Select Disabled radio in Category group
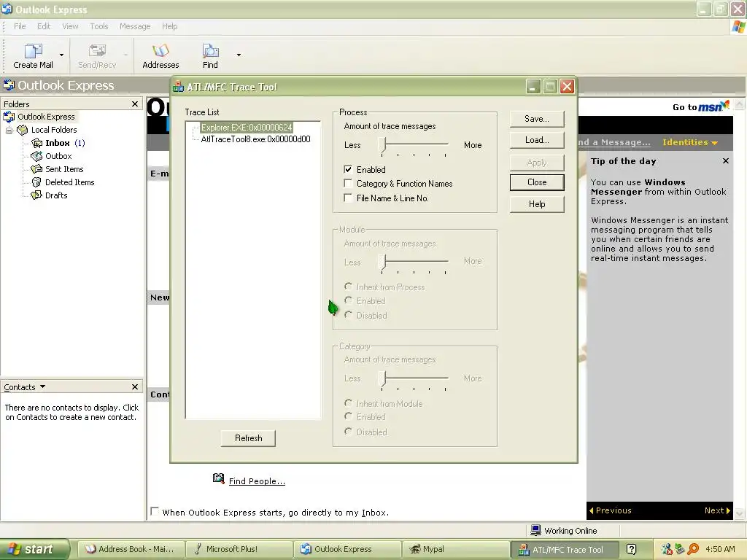 [348, 432]
